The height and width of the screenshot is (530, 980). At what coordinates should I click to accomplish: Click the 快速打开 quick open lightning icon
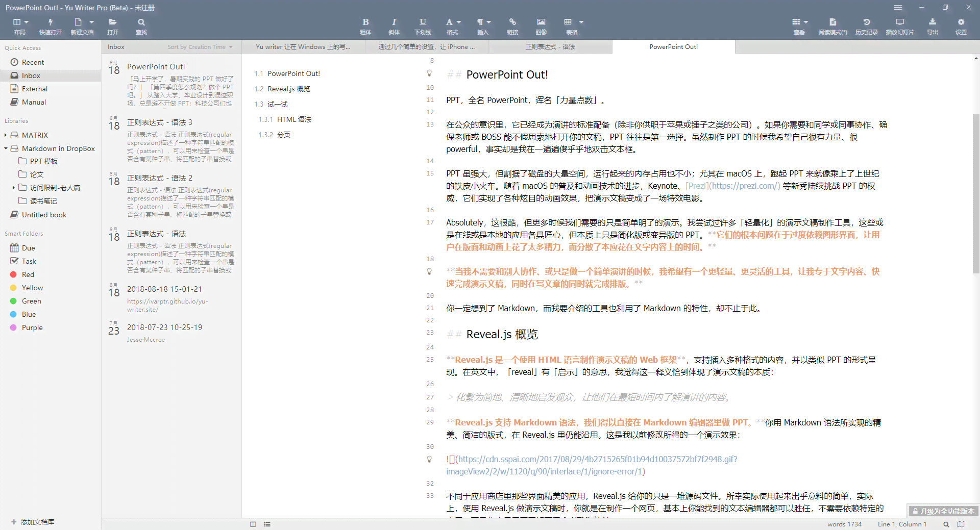point(51,22)
